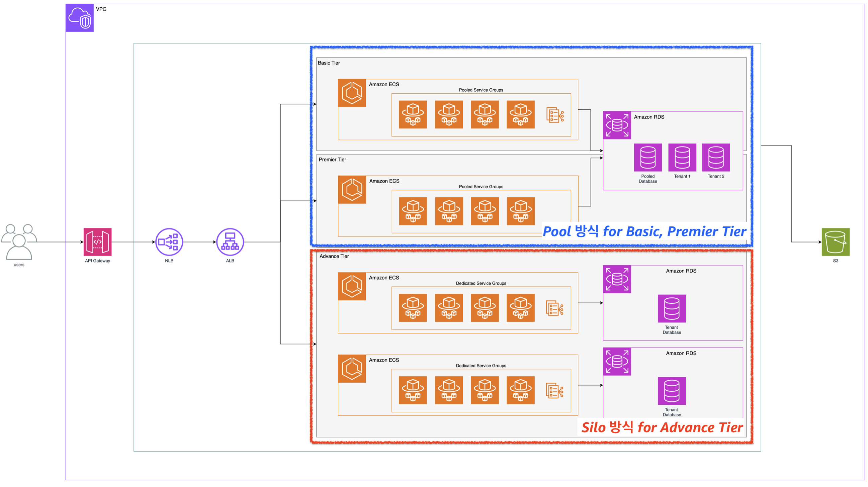
Task: Select the NLB load balancer icon
Action: coord(169,242)
